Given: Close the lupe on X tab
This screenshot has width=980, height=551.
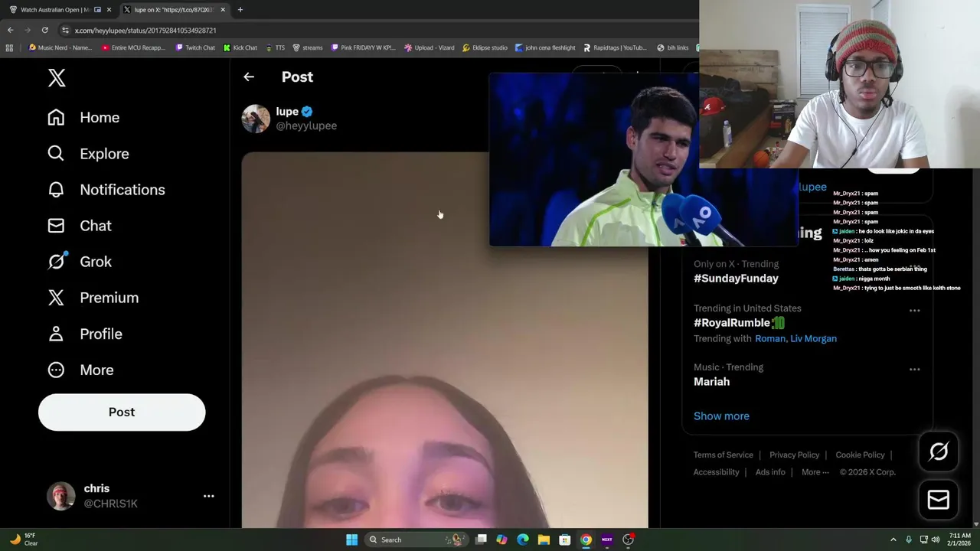Looking at the screenshot, I should pyautogui.click(x=223, y=10).
